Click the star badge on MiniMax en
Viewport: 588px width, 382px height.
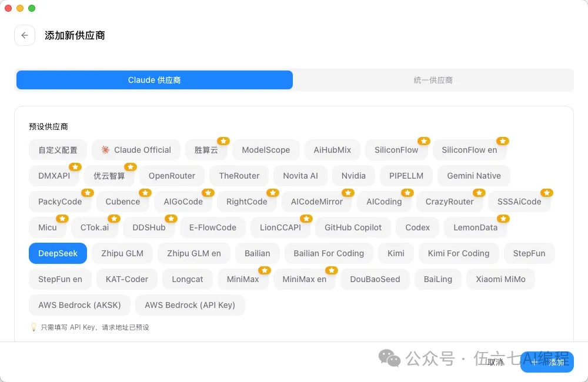[332, 270]
